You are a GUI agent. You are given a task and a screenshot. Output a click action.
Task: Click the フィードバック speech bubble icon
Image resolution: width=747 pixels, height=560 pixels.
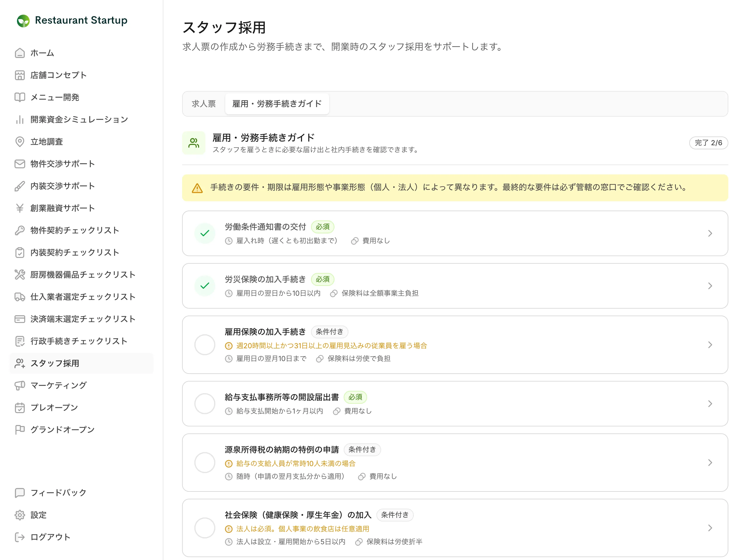[20, 493]
